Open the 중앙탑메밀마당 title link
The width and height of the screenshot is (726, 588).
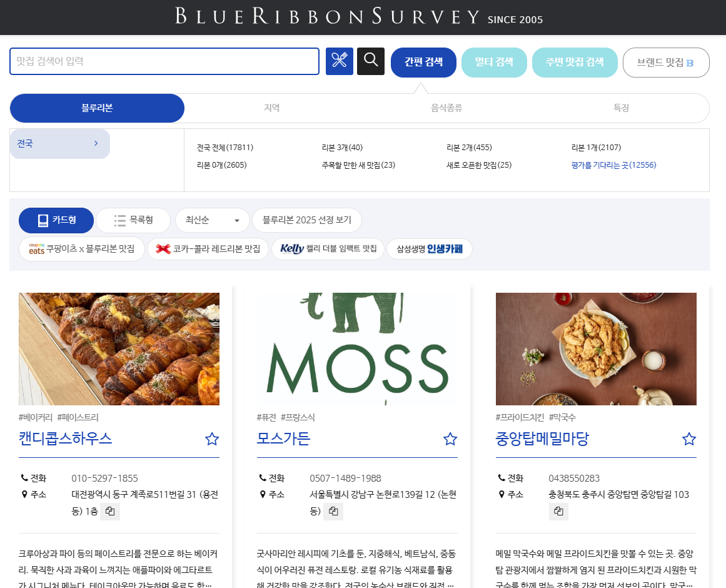pyautogui.click(x=542, y=438)
